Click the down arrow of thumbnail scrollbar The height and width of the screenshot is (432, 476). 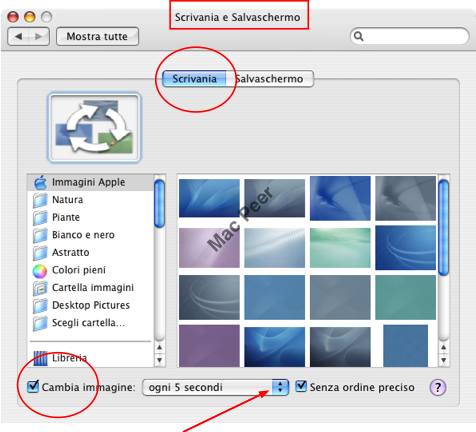(443, 360)
